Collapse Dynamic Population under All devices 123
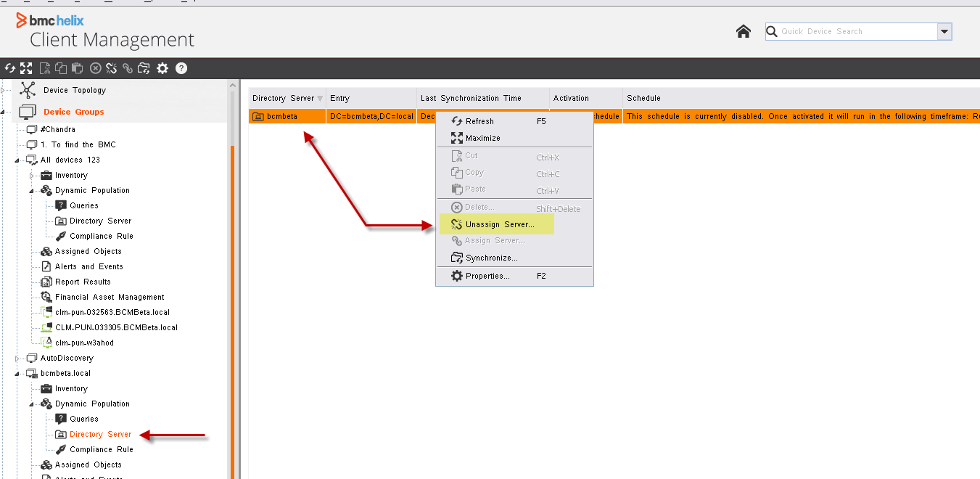 click(x=32, y=190)
